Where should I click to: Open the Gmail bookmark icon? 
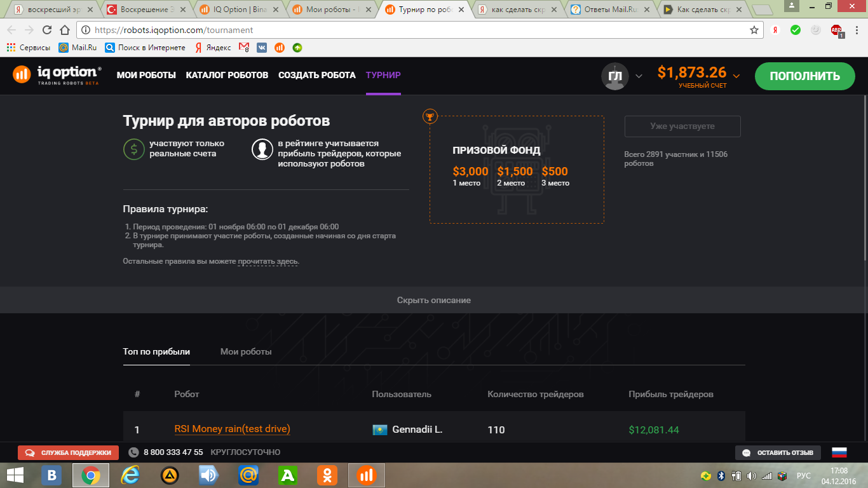(x=243, y=48)
